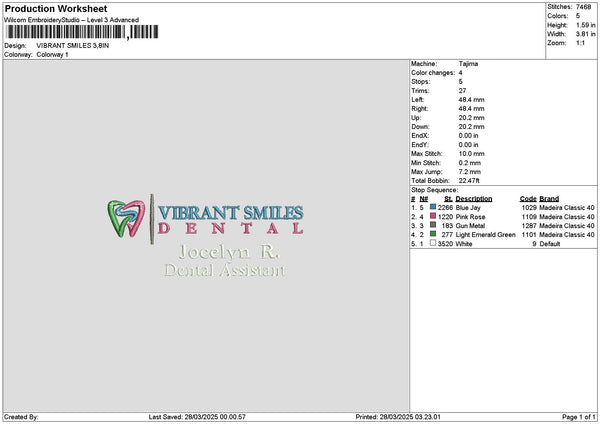
Task: Click the Production Worksheet heading
Action: click(x=56, y=8)
